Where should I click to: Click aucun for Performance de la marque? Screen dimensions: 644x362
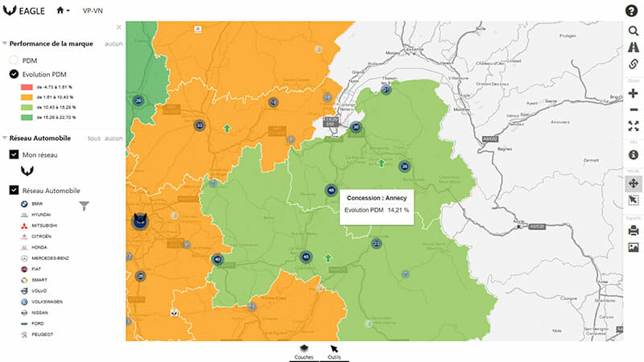tap(114, 43)
